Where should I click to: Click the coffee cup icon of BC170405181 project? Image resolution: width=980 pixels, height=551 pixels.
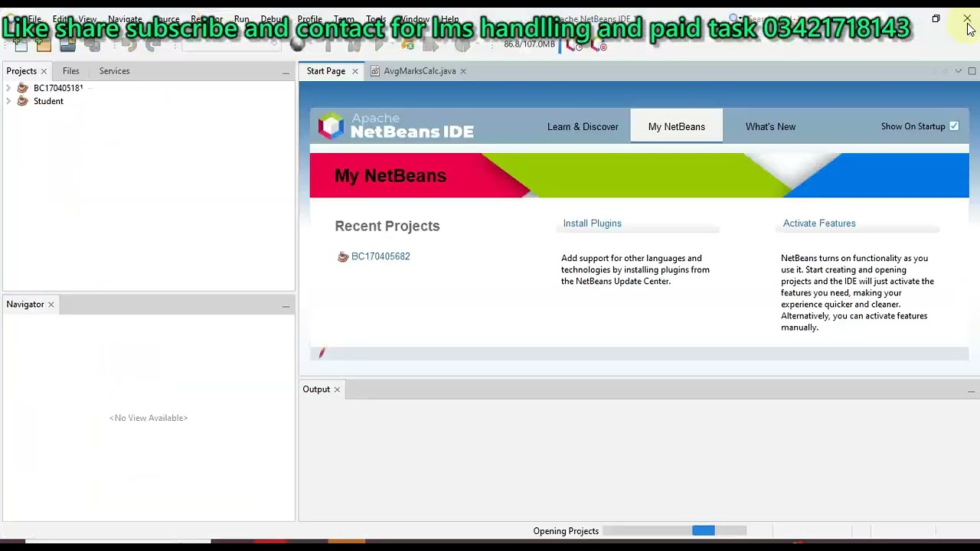point(22,88)
